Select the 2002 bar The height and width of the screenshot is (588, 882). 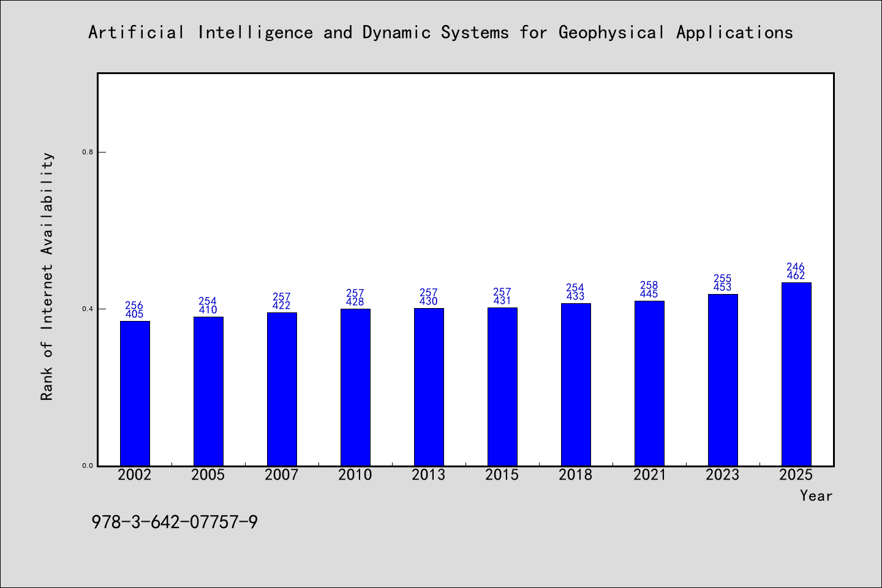tap(135, 393)
